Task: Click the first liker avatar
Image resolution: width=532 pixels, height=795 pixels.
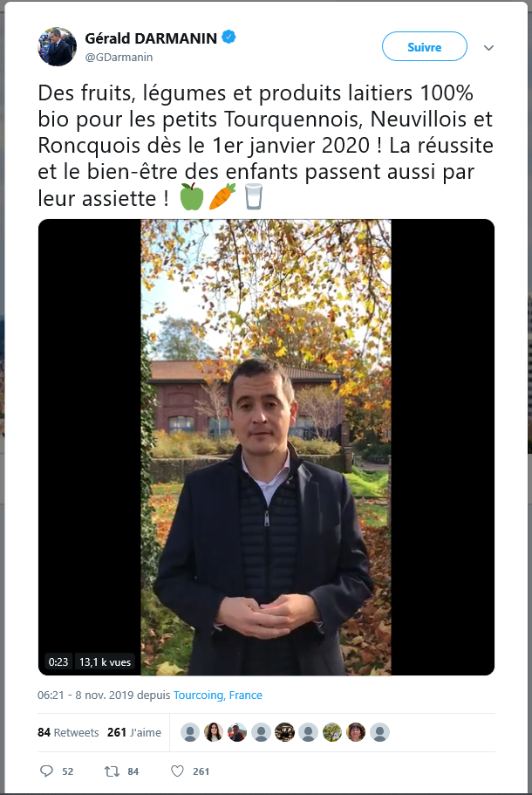Action: point(190,732)
